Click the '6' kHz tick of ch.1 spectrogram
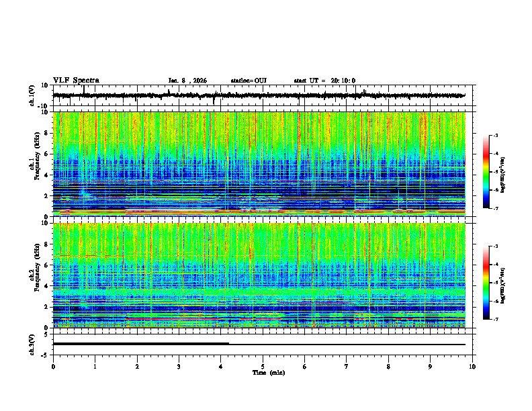 [46, 154]
